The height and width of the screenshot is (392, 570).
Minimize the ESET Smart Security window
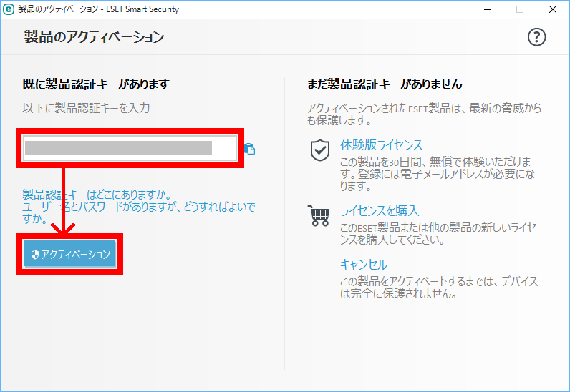point(488,9)
